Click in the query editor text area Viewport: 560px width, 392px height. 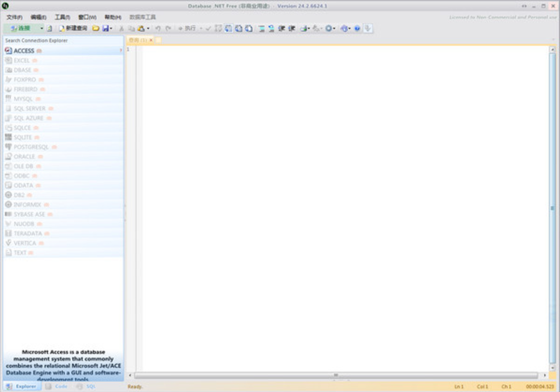(x=344, y=208)
